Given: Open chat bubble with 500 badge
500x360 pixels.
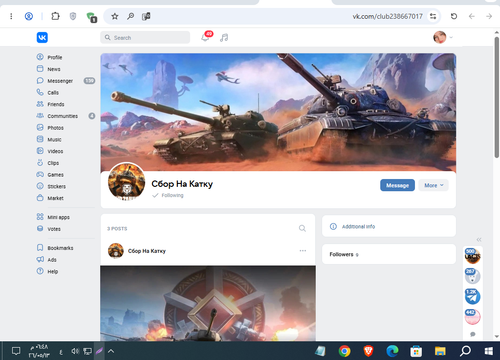Looking at the screenshot, I should coord(473,256).
